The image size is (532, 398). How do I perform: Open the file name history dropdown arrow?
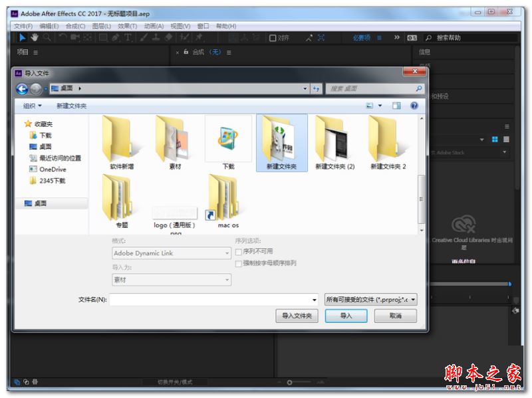point(314,300)
